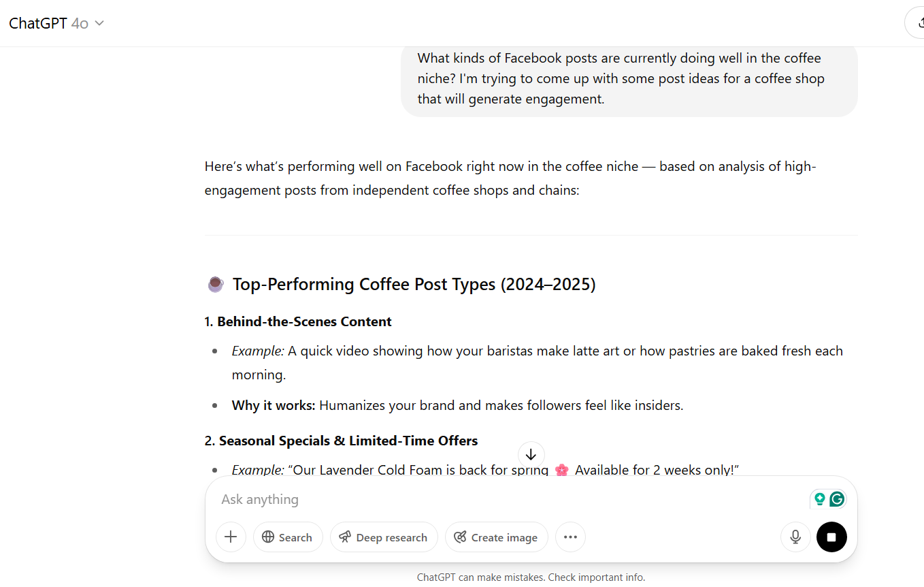Click the plus button to attach files
Image resolution: width=924 pixels, height=587 pixels.
click(x=231, y=537)
